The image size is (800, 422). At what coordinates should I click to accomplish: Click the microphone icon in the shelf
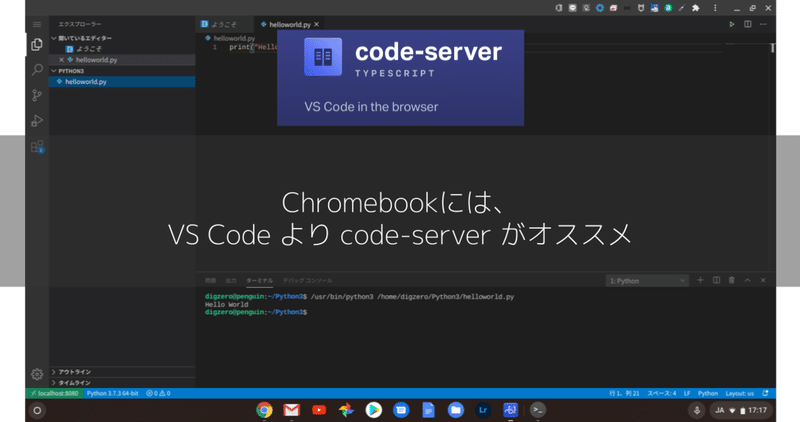(696, 410)
